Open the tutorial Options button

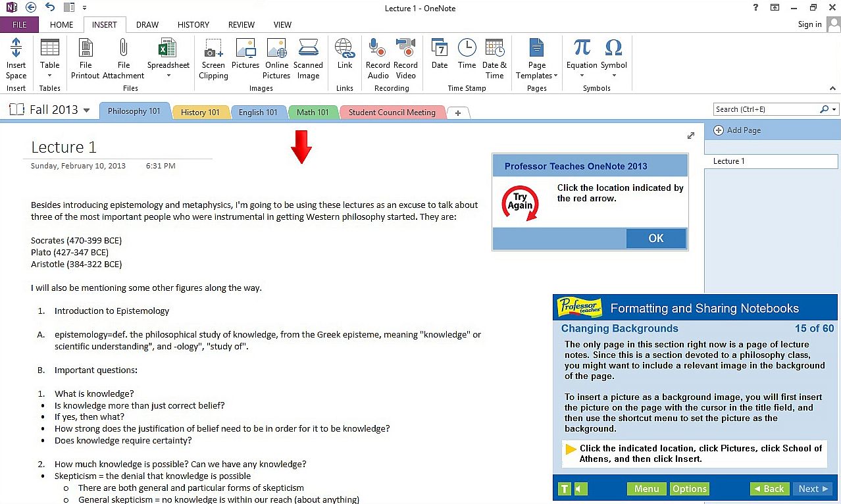(x=690, y=489)
